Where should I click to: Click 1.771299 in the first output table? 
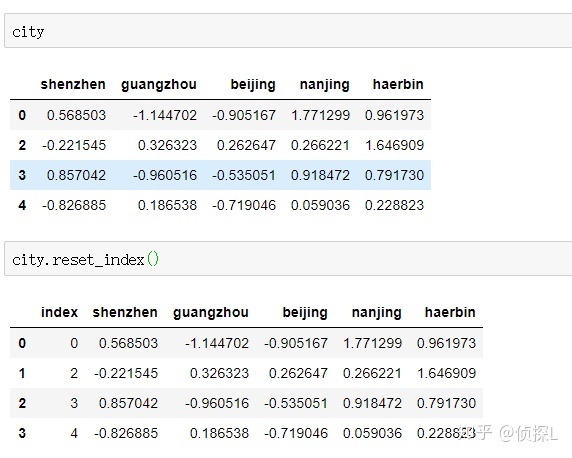point(320,115)
